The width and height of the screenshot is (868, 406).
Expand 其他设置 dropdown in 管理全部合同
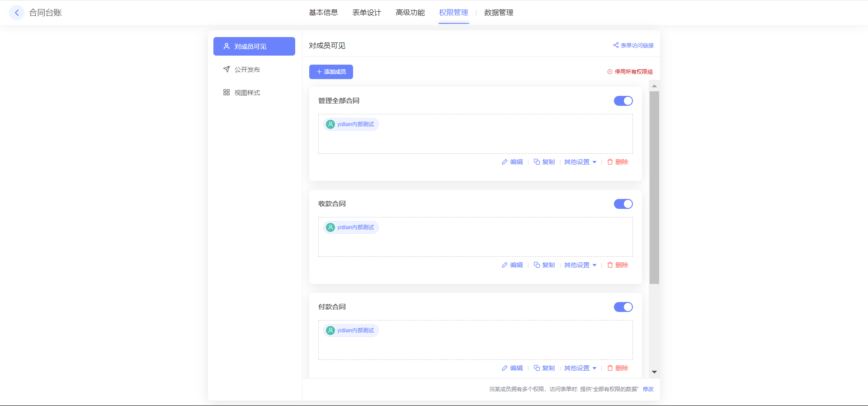(x=580, y=162)
